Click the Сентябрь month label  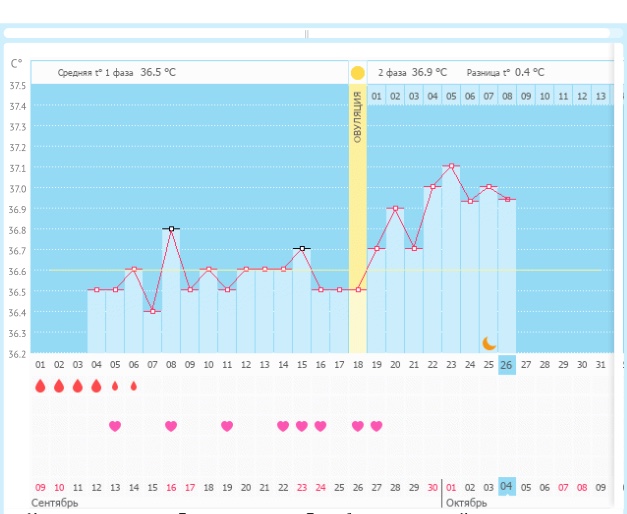pyautogui.click(x=54, y=502)
